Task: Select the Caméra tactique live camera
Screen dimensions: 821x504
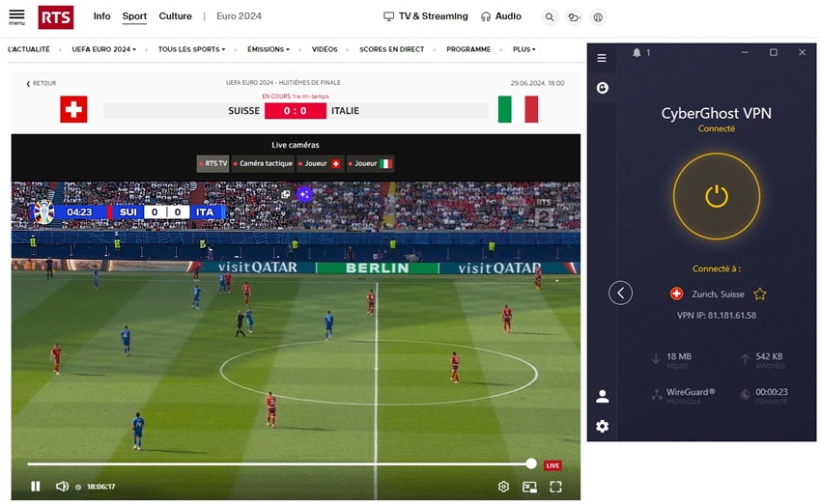Action: click(263, 163)
